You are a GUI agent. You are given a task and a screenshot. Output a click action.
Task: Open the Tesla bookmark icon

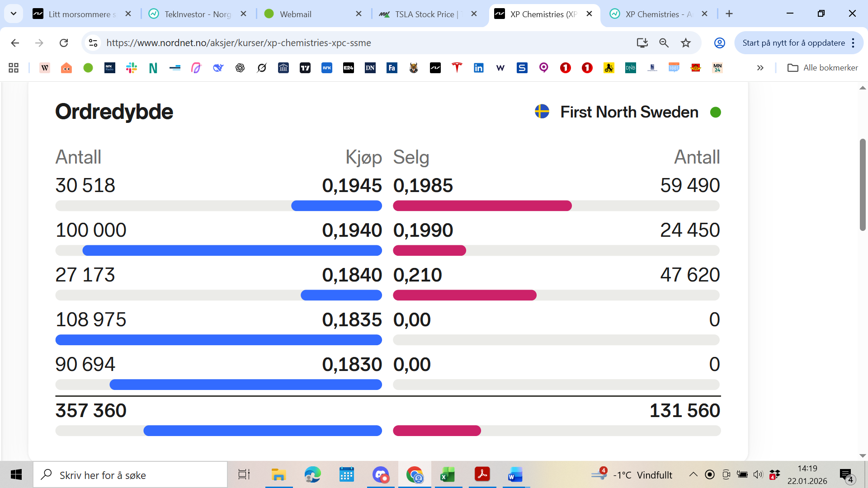pos(457,68)
